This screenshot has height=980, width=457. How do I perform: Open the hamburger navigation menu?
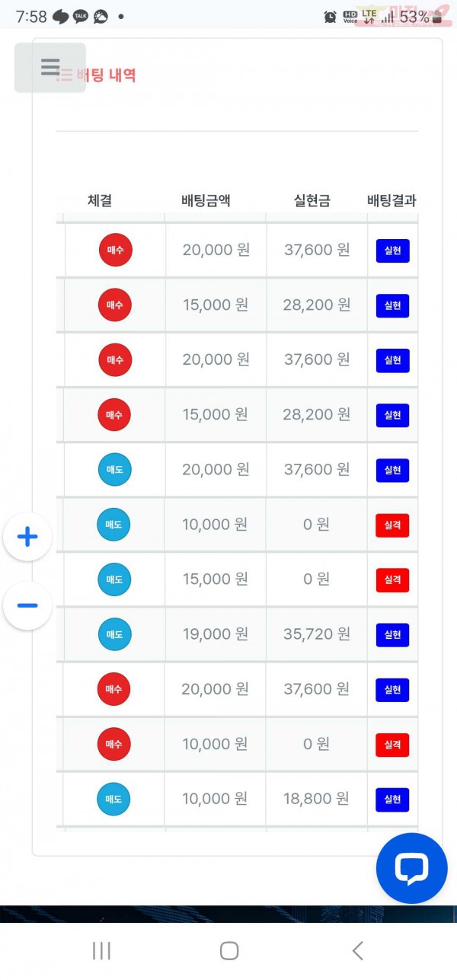50,67
